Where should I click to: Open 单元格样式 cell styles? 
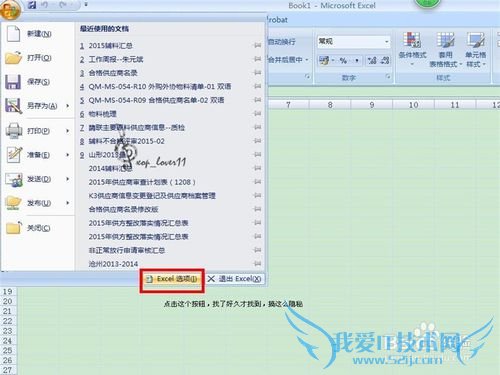(476, 49)
